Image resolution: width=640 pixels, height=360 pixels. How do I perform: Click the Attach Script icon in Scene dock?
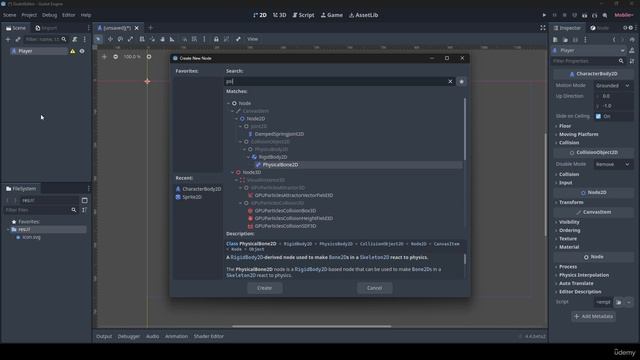[x=75, y=39]
